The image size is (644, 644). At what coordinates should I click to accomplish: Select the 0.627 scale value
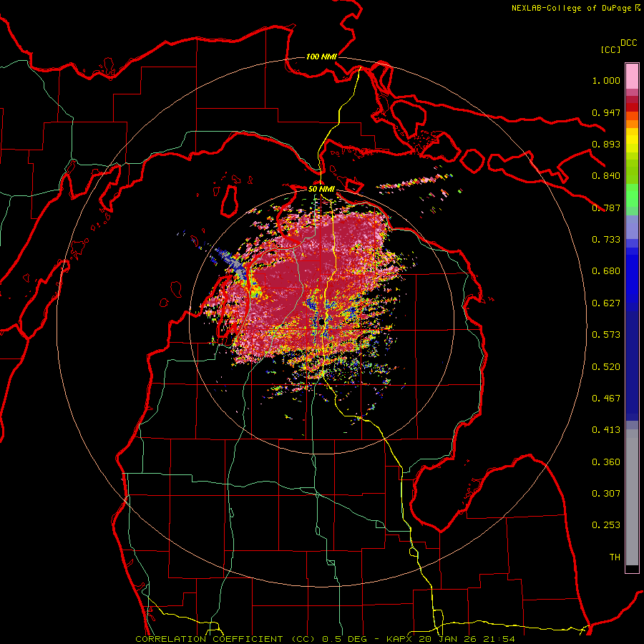coord(606,303)
